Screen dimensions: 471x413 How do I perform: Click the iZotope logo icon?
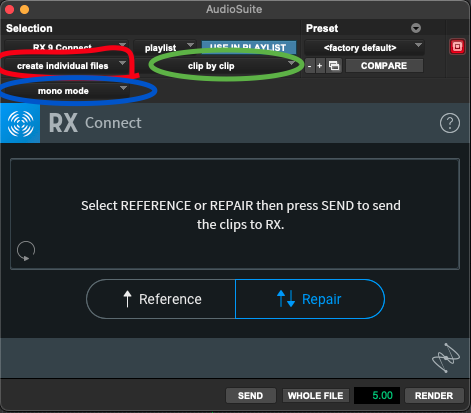(446, 358)
